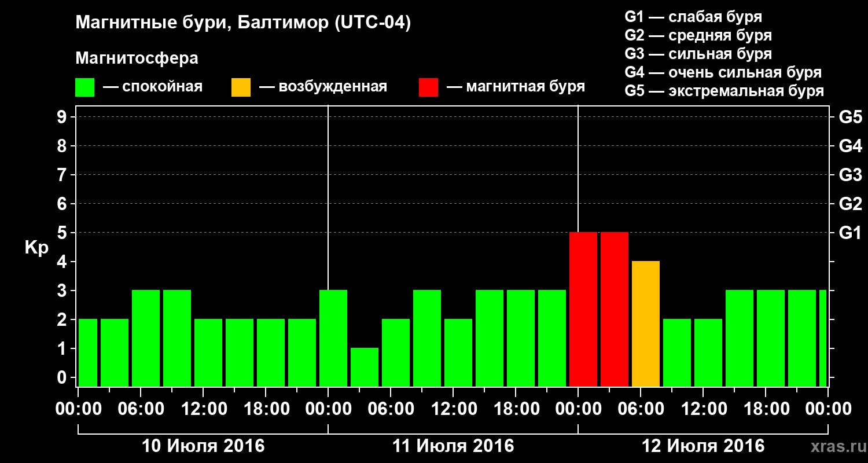Click the green Kp 3 bar starting 18:00 on 12 July
Screen dimensions: 868x463
click(771, 339)
